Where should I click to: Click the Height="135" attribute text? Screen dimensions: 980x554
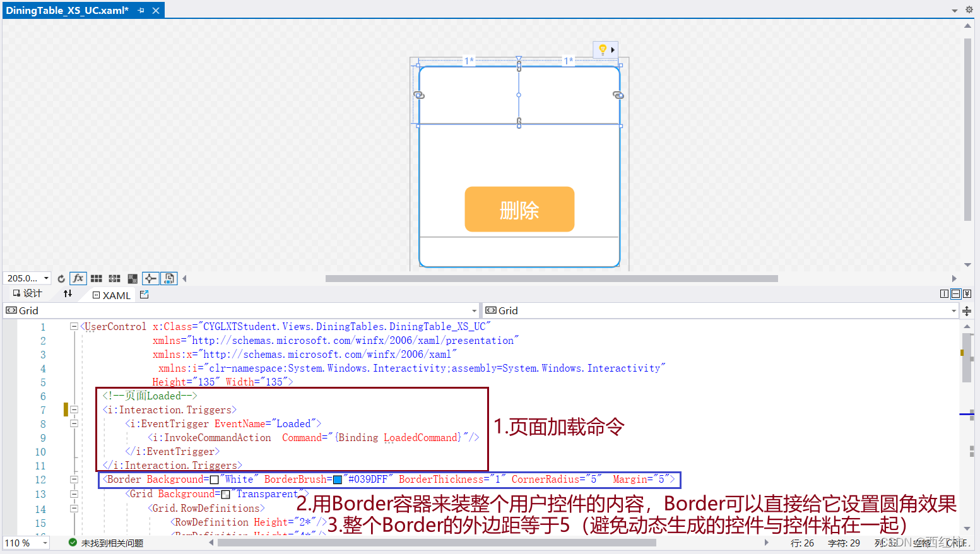coord(186,382)
